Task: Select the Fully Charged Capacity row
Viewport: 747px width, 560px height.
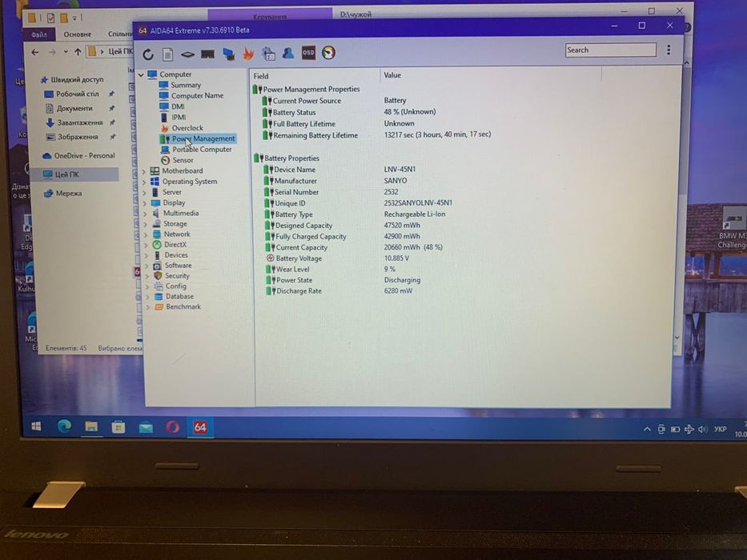Action: pos(343,236)
